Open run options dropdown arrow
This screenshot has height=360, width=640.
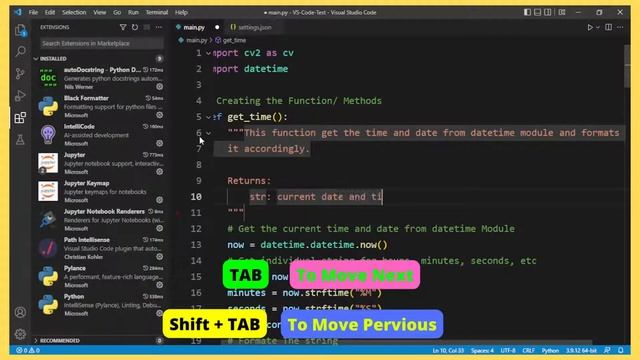point(598,27)
